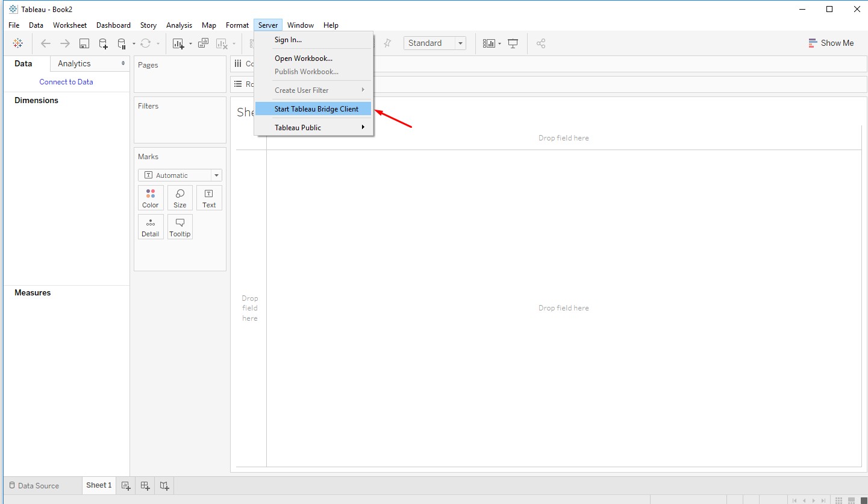Click the Tableau logo start page icon
Screen dimensions: 868x504
tap(18, 43)
